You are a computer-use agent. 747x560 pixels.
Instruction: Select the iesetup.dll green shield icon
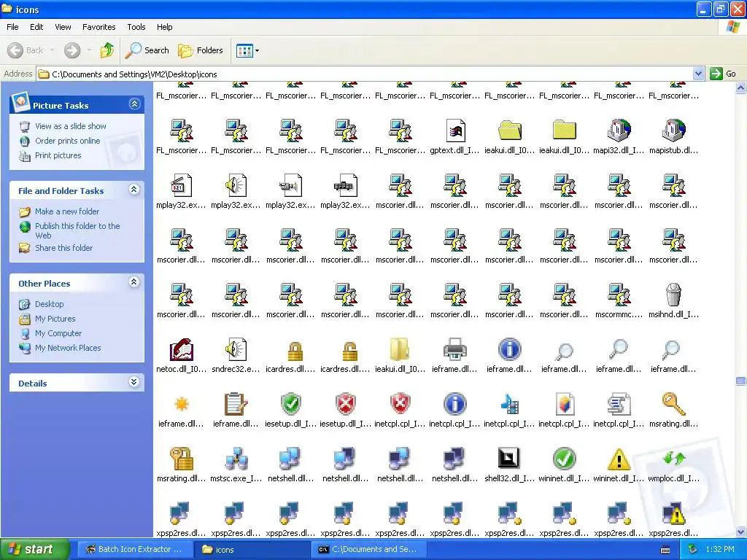tap(290, 404)
